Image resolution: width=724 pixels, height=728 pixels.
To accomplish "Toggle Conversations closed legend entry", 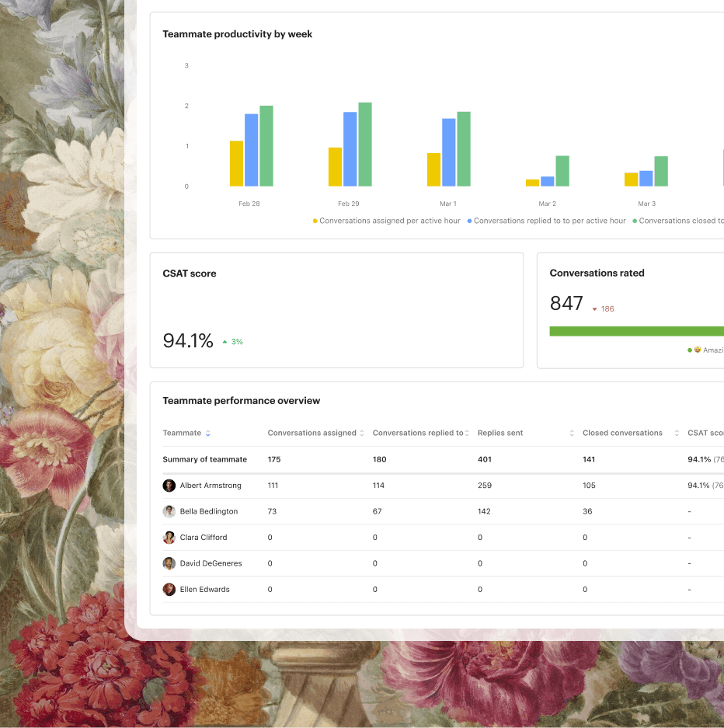I will click(x=678, y=221).
